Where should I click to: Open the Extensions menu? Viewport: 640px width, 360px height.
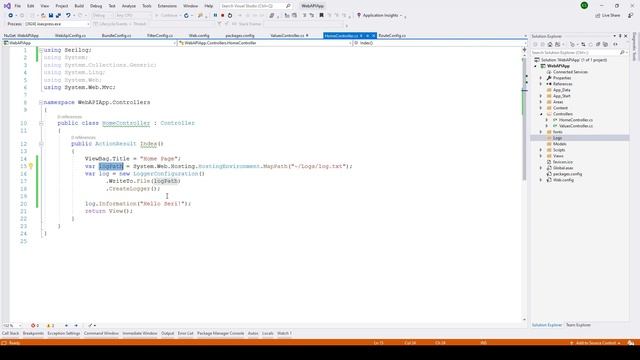pyautogui.click(x=167, y=6)
